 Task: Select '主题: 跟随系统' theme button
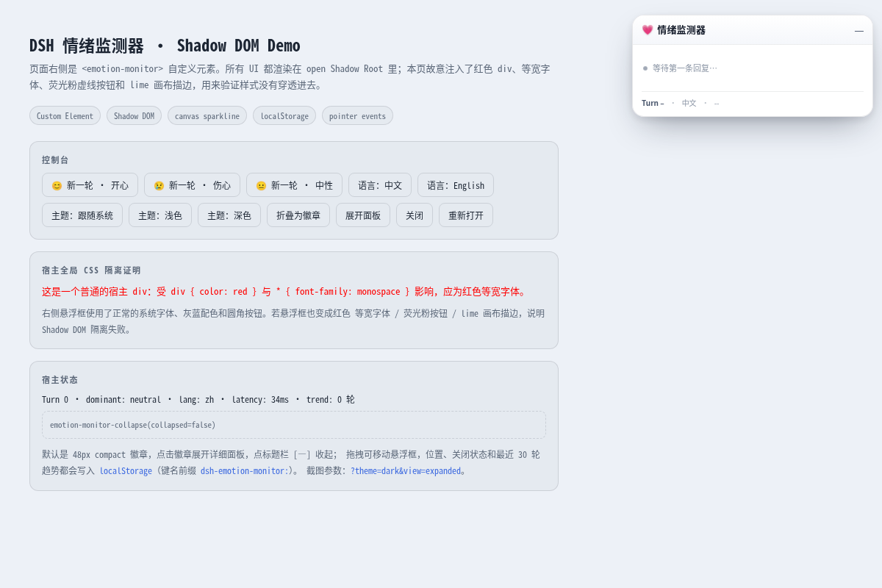point(82,215)
